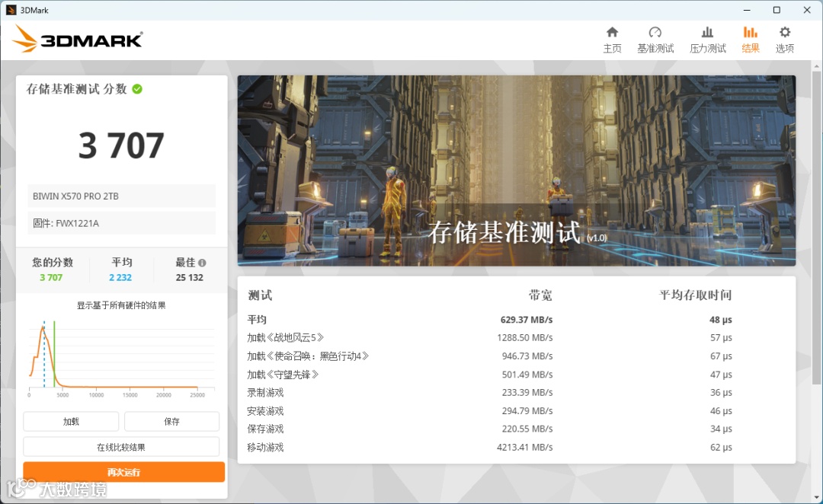
Task: Select the 结果 results tab
Action: (750, 40)
